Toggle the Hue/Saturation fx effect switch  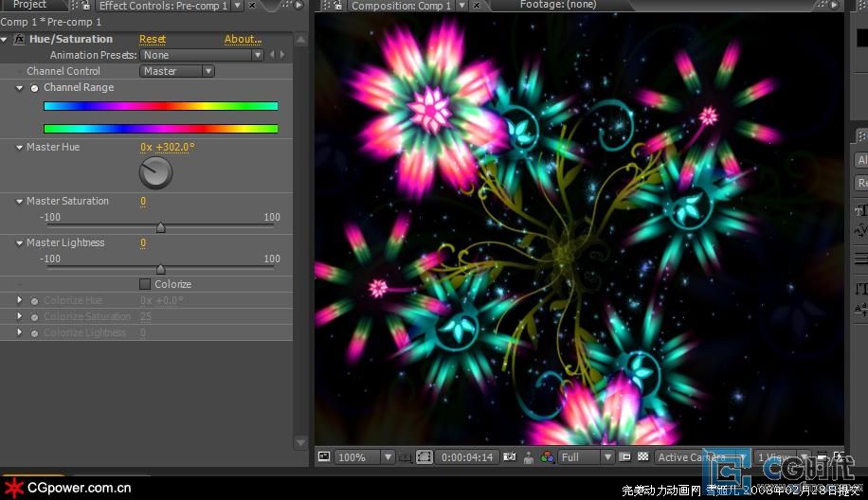point(19,39)
